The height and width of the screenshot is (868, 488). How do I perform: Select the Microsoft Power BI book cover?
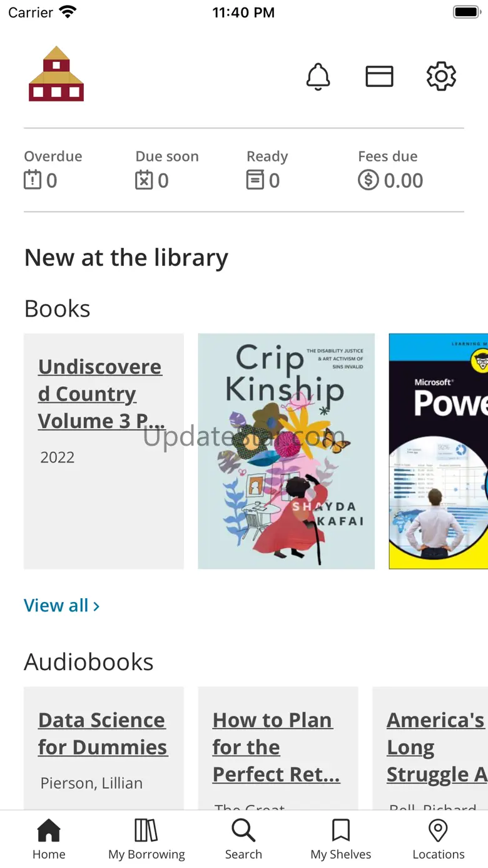click(439, 451)
